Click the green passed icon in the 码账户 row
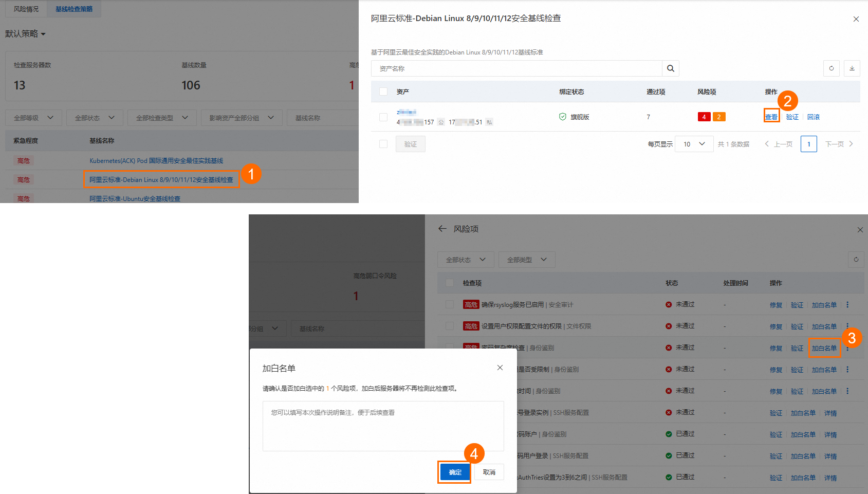 [x=669, y=434]
